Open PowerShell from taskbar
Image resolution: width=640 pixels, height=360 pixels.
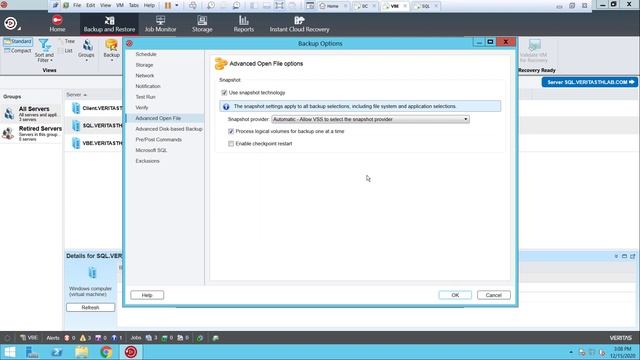click(x=57, y=352)
